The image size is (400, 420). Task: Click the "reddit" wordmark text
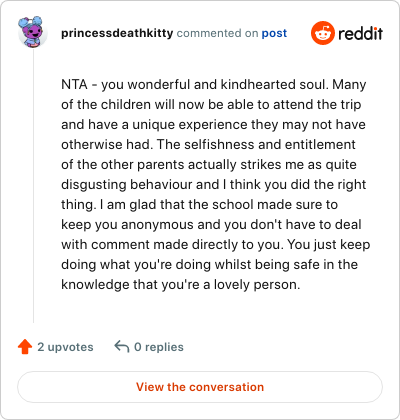point(360,33)
